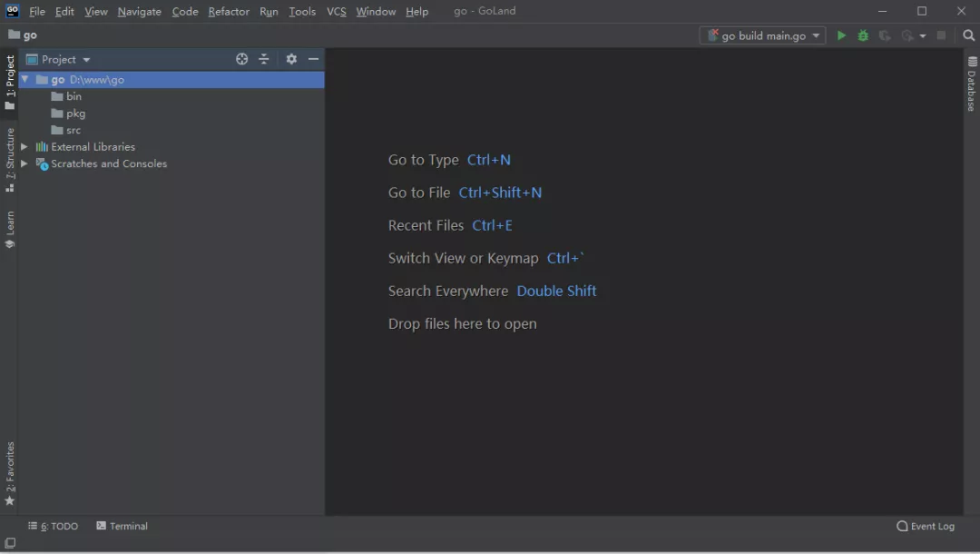Click the Run with Coverage icon
Image resolution: width=980 pixels, height=554 pixels.
point(885,35)
